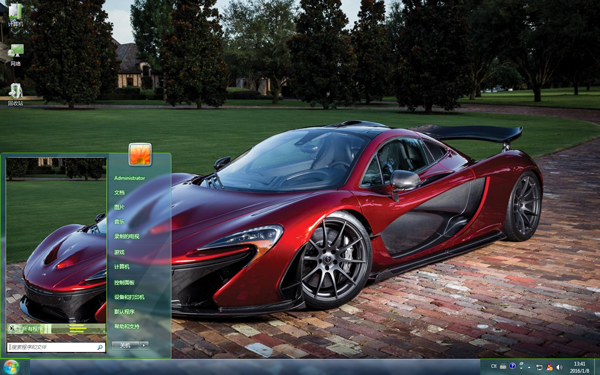Click the colorful penguin tray icon
Viewport: 600px width, 375px height.
549,367
